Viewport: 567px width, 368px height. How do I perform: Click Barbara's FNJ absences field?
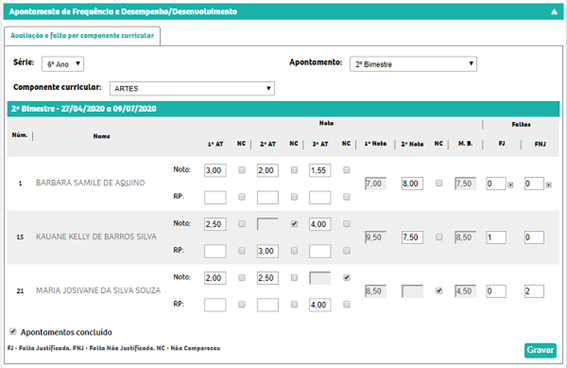coord(534,183)
